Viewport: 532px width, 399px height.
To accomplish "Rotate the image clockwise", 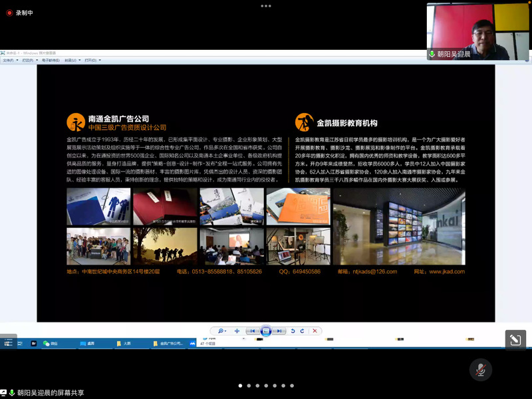I will (302, 331).
